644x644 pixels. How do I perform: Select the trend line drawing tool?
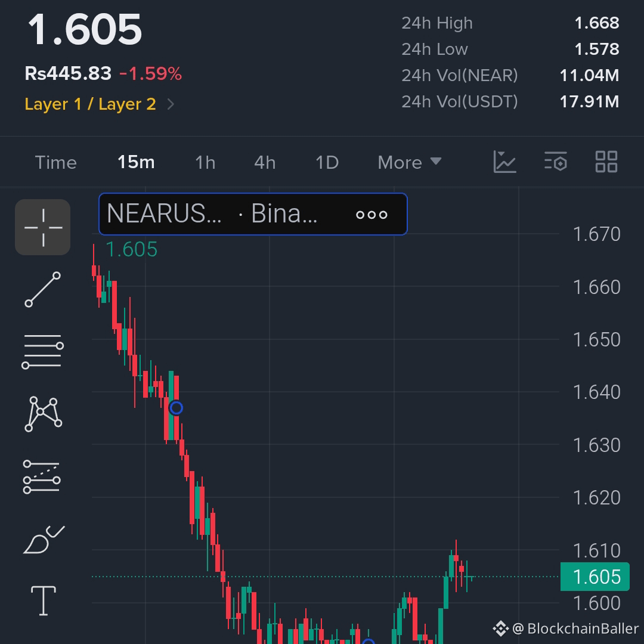(43, 289)
